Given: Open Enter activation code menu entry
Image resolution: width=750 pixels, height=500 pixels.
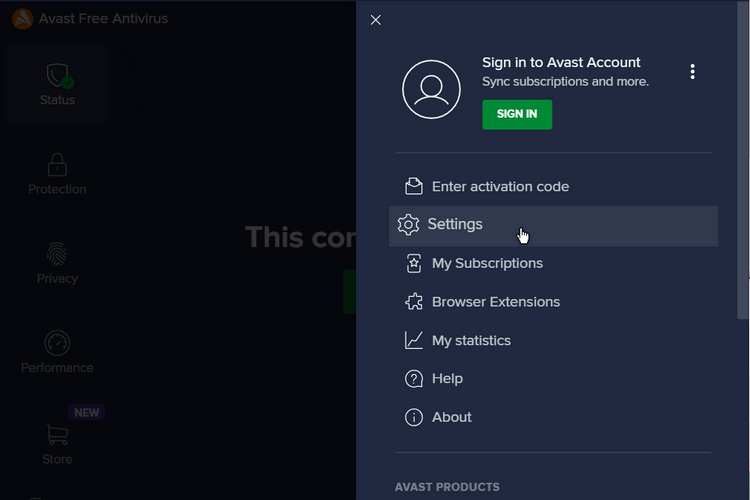Looking at the screenshot, I should click(553, 187).
